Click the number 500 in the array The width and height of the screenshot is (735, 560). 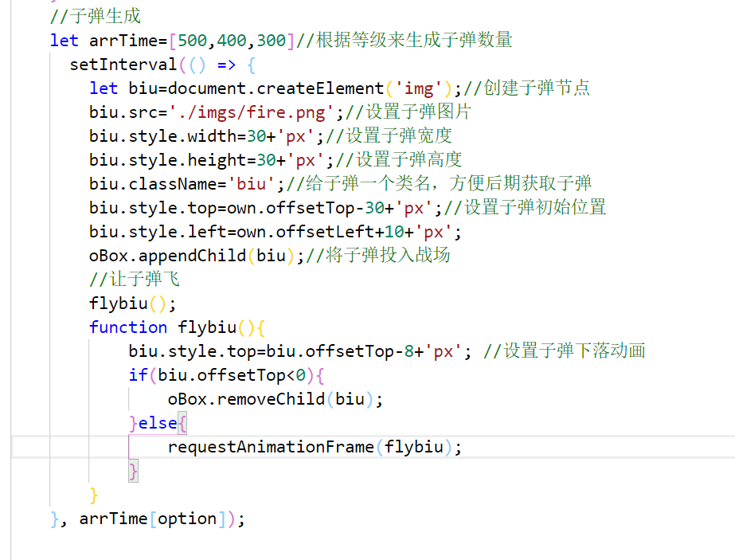[192, 41]
